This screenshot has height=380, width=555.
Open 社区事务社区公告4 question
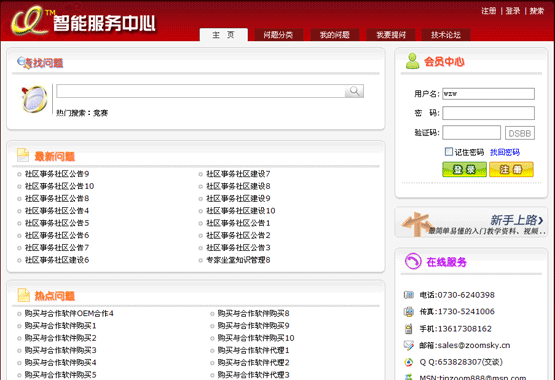(57, 211)
